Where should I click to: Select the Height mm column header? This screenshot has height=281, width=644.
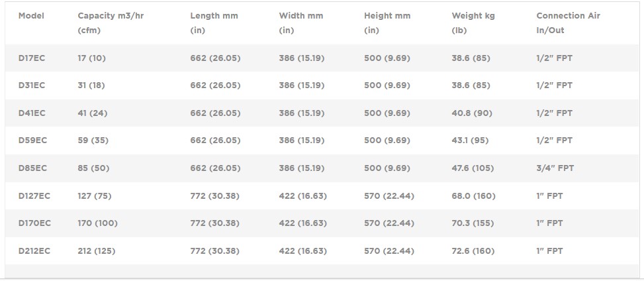coord(387,16)
